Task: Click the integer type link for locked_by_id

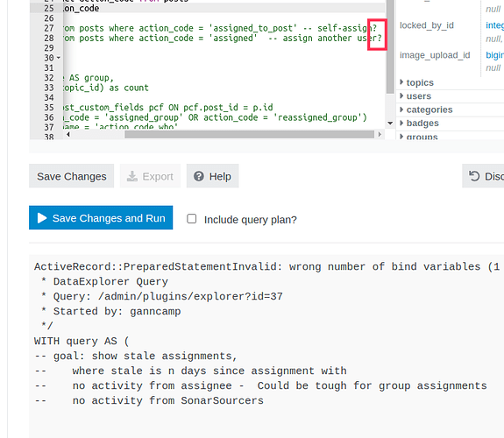Action: point(495,25)
